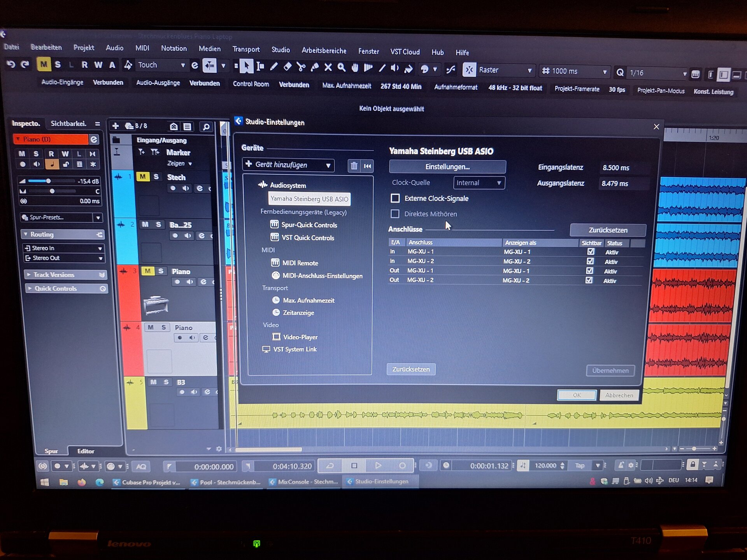Click the trash icon in Geräte panel
747x560 pixels.
click(x=354, y=166)
